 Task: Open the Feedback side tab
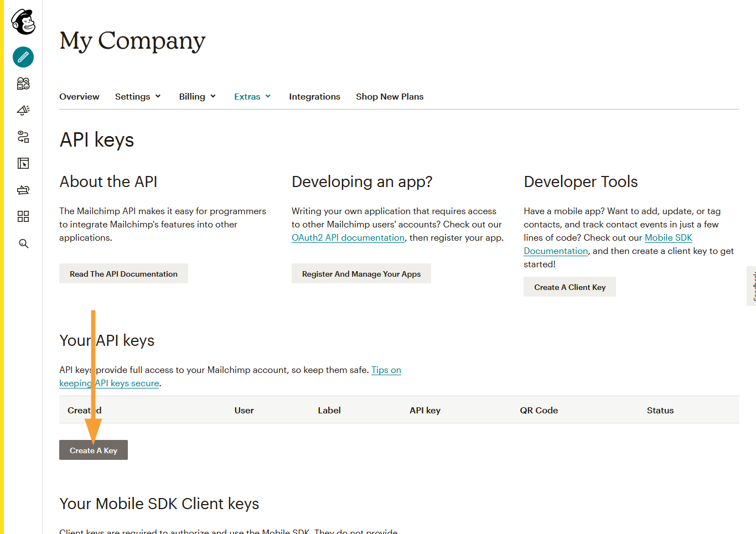click(x=752, y=286)
